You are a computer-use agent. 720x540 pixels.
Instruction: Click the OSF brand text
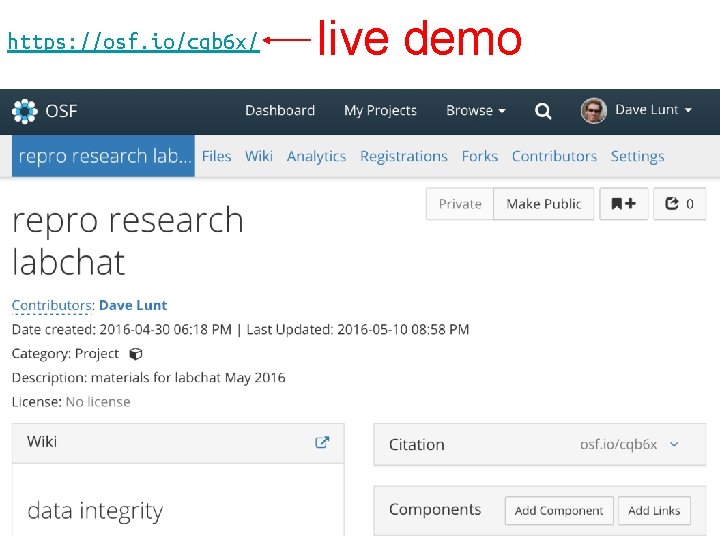(61, 111)
